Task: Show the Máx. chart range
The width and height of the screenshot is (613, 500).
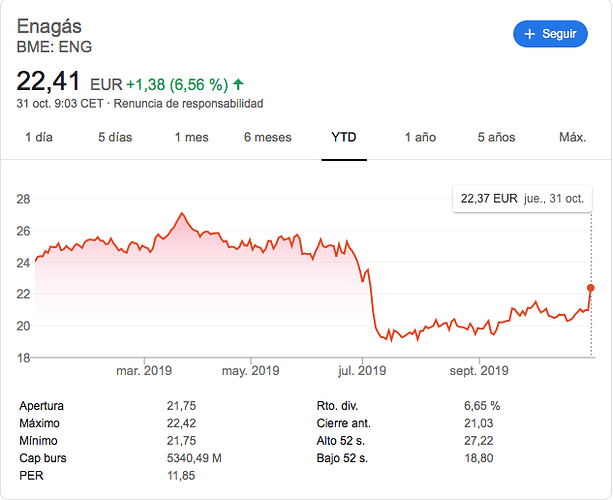Action: [573, 137]
